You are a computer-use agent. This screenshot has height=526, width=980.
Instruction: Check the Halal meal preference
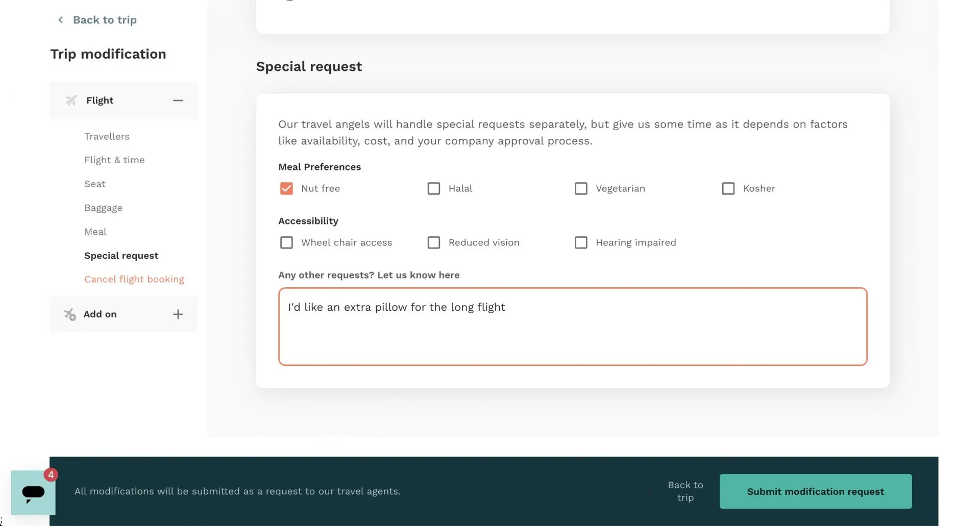(434, 189)
